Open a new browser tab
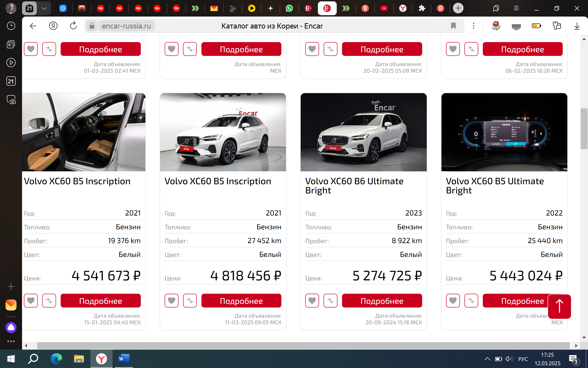The height and width of the screenshot is (368, 588). (458, 8)
